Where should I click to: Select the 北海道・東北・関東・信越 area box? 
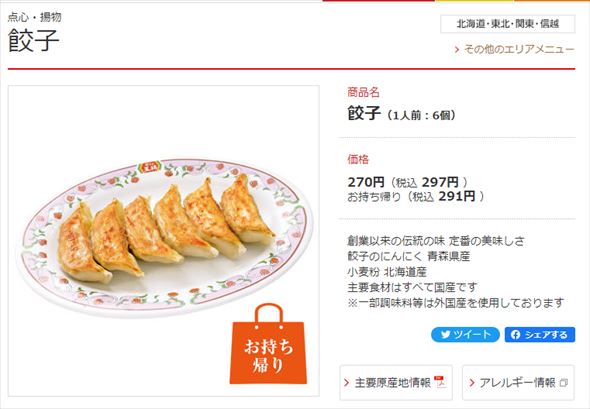(x=508, y=24)
